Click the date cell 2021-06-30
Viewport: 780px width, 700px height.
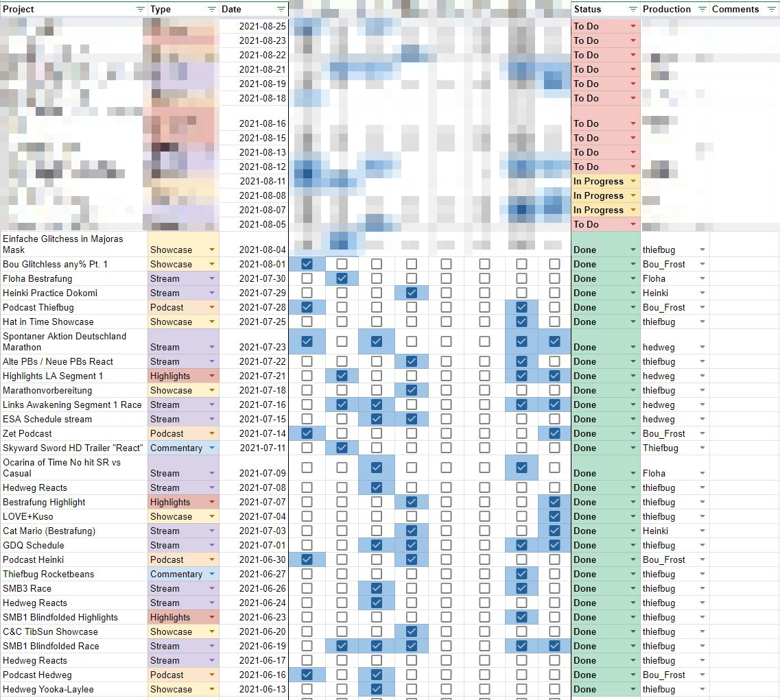coord(254,560)
